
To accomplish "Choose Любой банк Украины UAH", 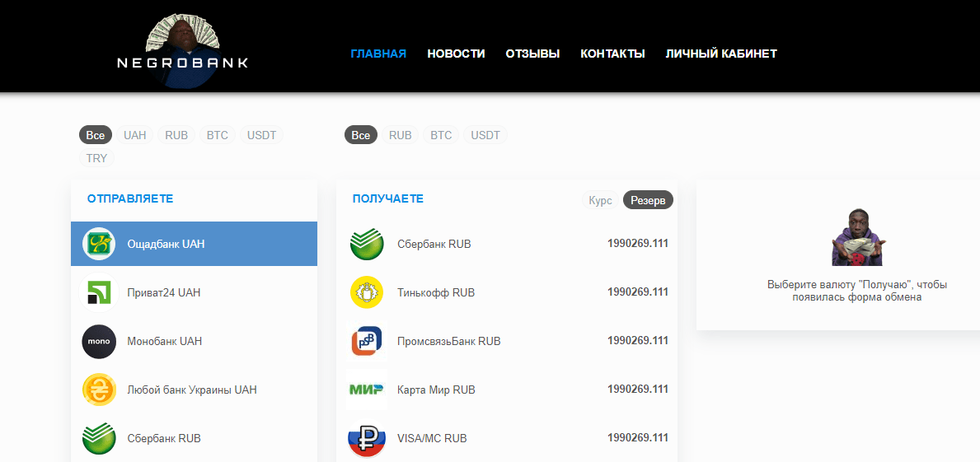I will coord(194,390).
